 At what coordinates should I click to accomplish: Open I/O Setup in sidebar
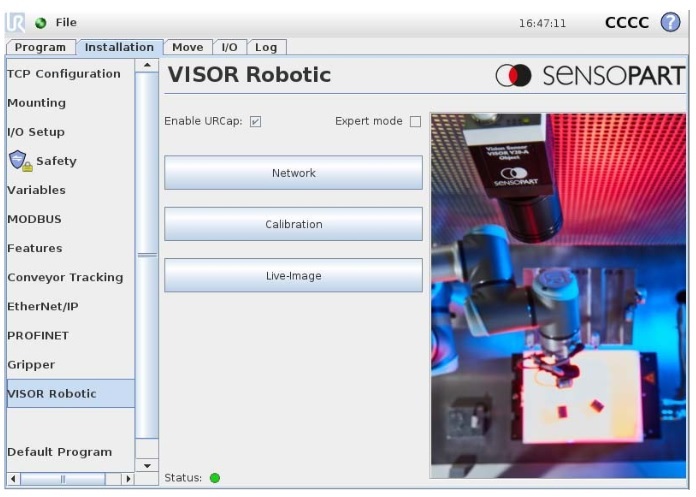[x=70, y=132]
